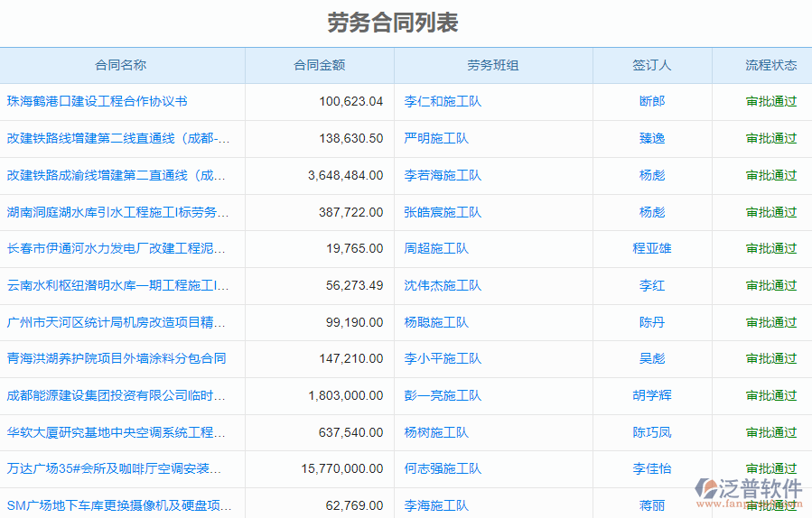
Task: Open contract 成都能源建设集团投资有限公司临时
Action: 116,396
